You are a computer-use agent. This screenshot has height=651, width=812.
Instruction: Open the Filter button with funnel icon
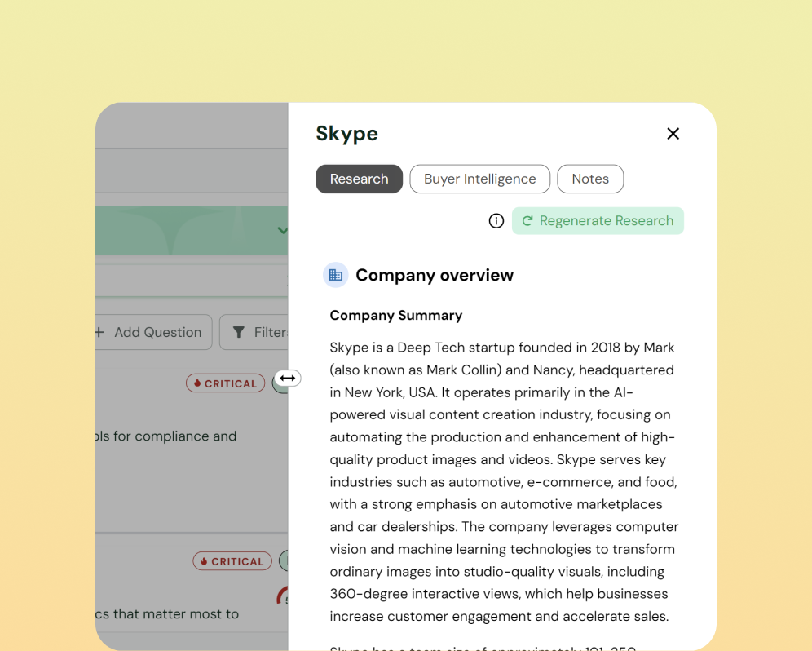[x=254, y=332]
